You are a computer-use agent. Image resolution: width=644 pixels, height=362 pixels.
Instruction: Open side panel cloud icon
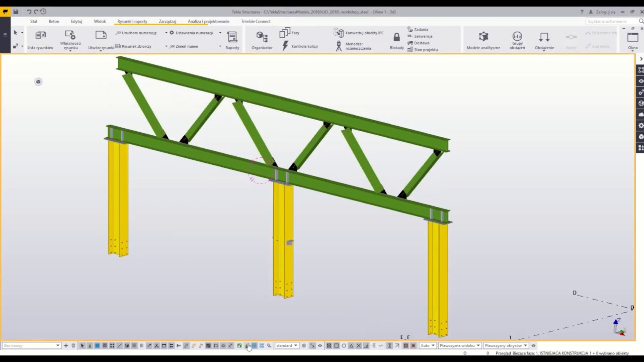(x=640, y=115)
